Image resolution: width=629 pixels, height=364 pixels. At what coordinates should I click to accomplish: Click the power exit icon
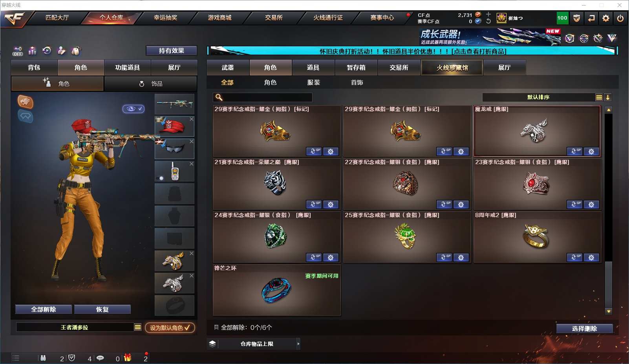coord(620,18)
